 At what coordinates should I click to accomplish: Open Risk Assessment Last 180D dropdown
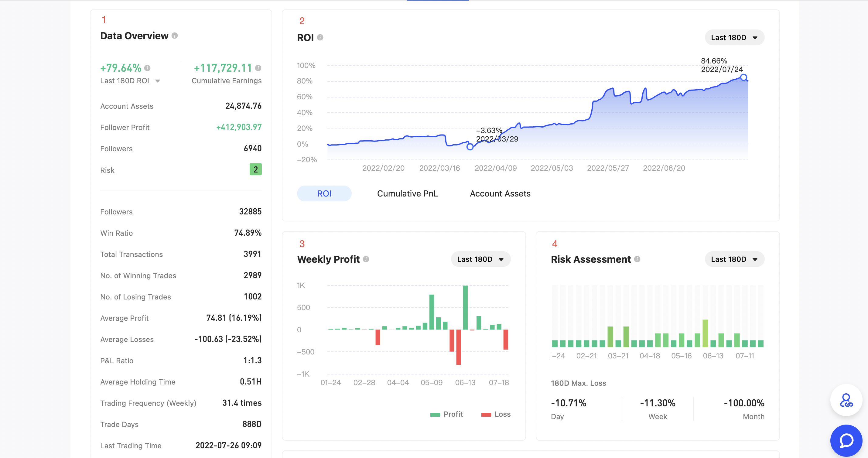coord(734,259)
